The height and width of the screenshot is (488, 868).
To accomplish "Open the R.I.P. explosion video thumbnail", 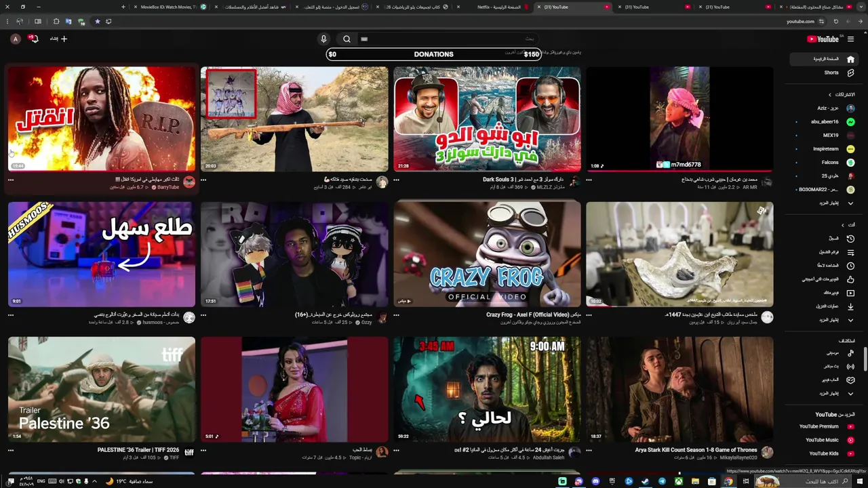I will pyautogui.click(x=102, y=119).
